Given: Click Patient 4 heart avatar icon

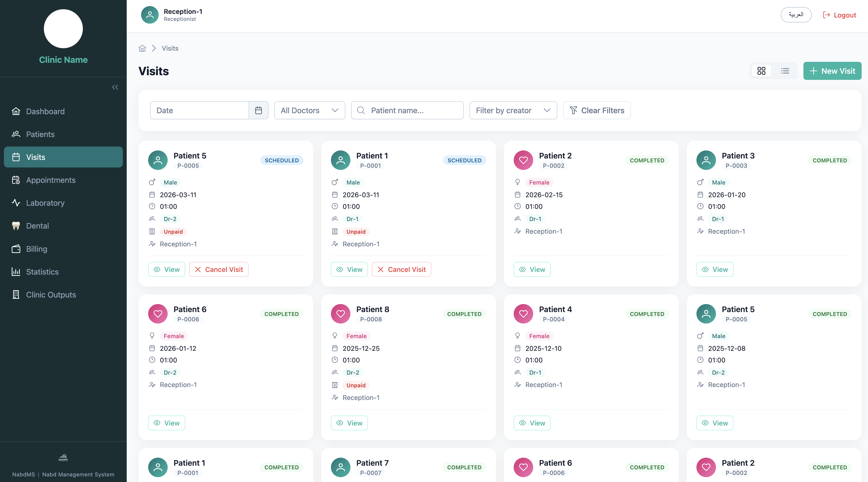Looking at the screenshot, I should click(x=523, y=314).
